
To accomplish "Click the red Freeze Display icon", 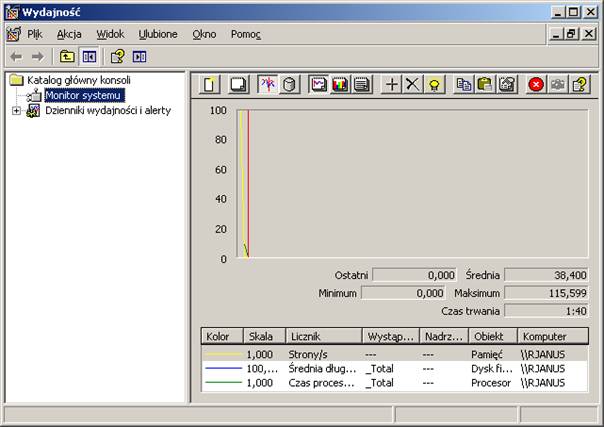I will (x=536, y=84).
